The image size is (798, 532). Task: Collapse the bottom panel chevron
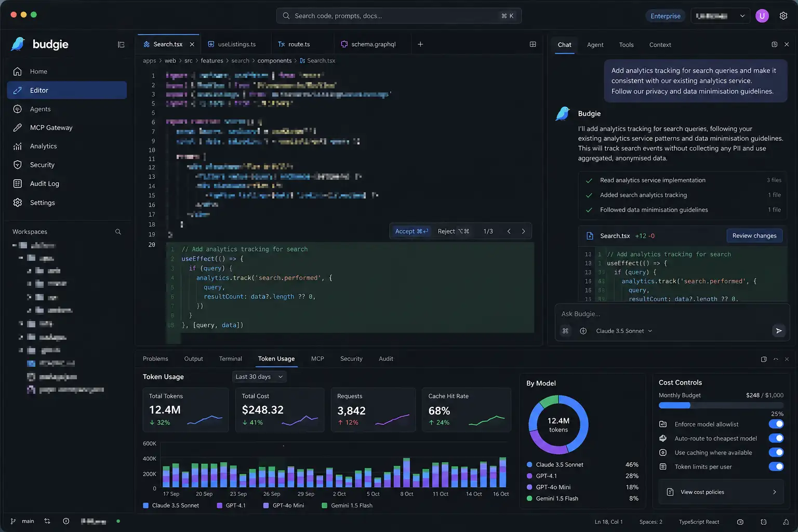coord(776,359)
